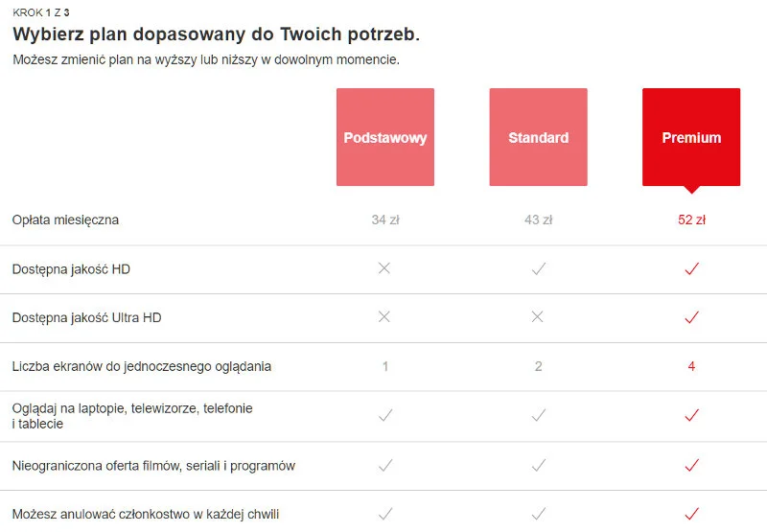The height and width of the screenshot is (532, 767).
Task: Click the 34 zł monthly price
Action: (385, 220)
